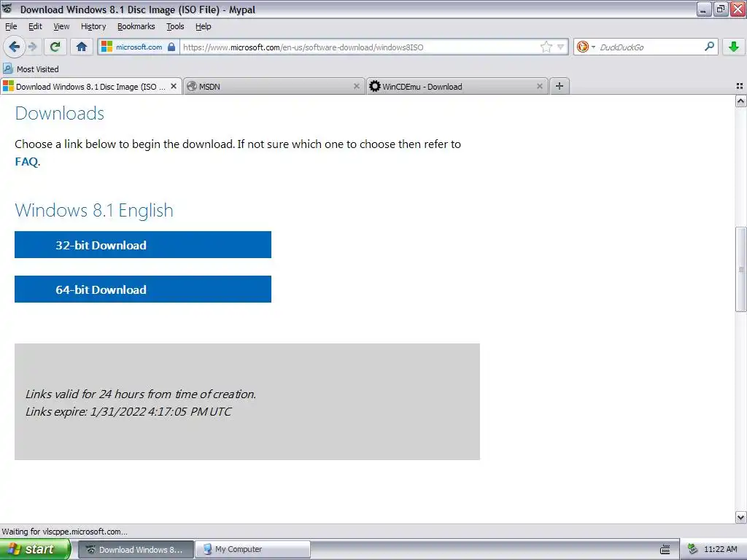Click the system tray network icon

pos(693,549)
